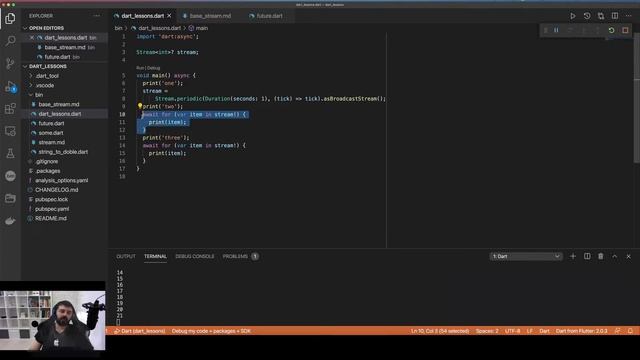
Task: Show code actions lightbulb on line 9
Action: 140,106
